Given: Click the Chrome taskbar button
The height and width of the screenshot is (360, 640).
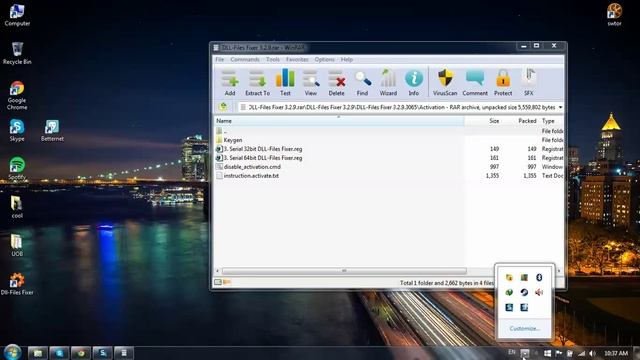Looking at the screenshot, I should point(81,353).
